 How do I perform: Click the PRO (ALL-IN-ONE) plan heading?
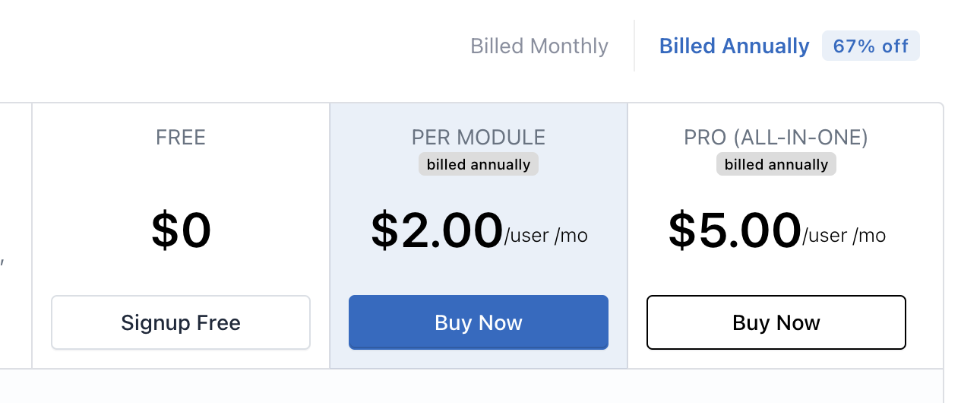[x=776, y=137]
